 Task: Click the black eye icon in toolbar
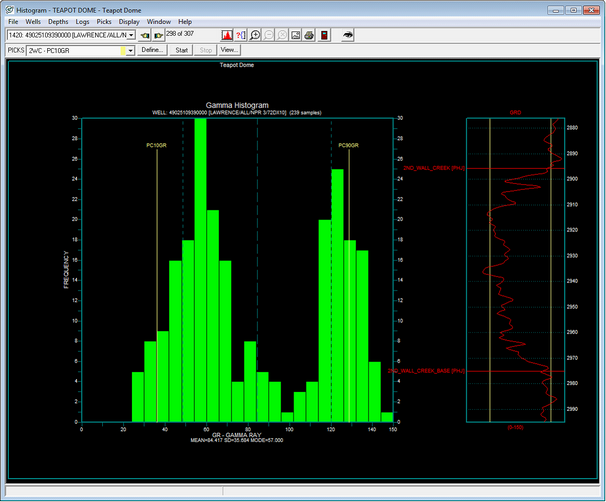[x=348, y=35]
